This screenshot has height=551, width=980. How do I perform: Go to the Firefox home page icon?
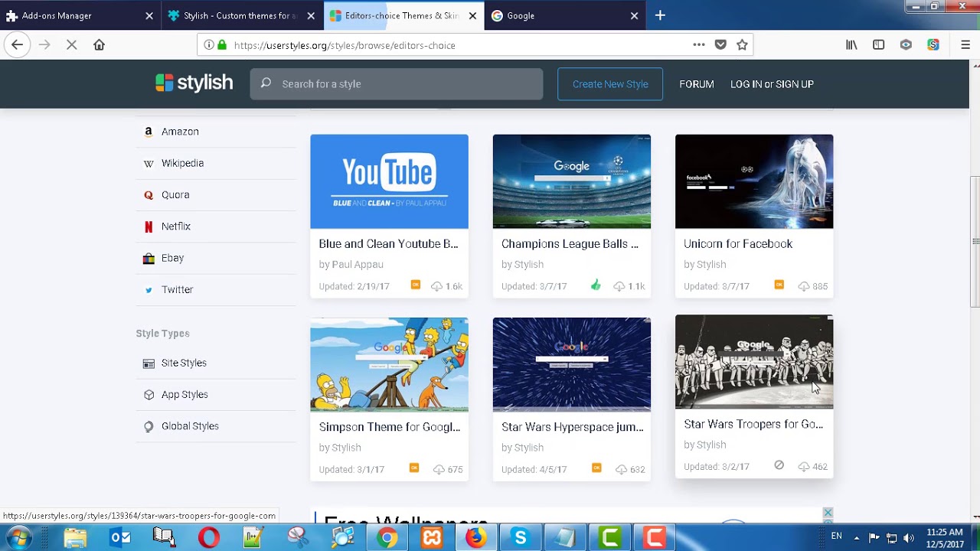[99, 45]
